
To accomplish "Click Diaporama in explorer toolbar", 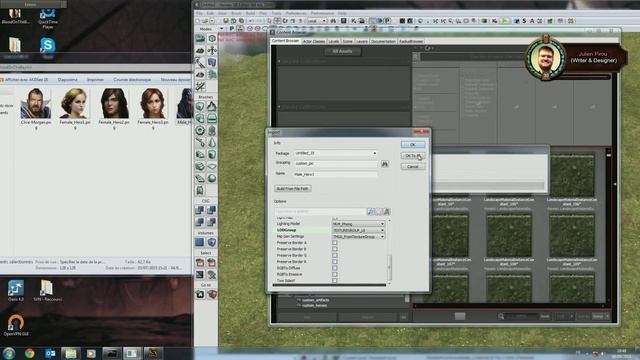I will pos(67,80).
